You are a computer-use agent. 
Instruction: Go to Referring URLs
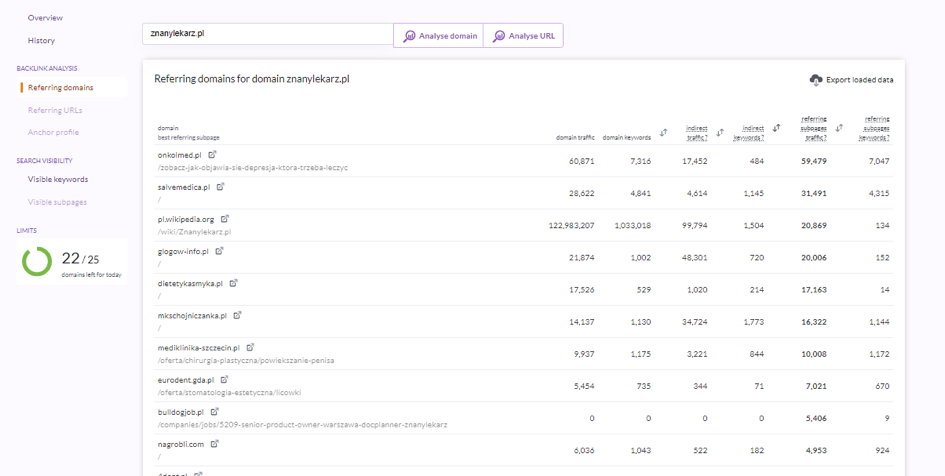coord(55,110)
